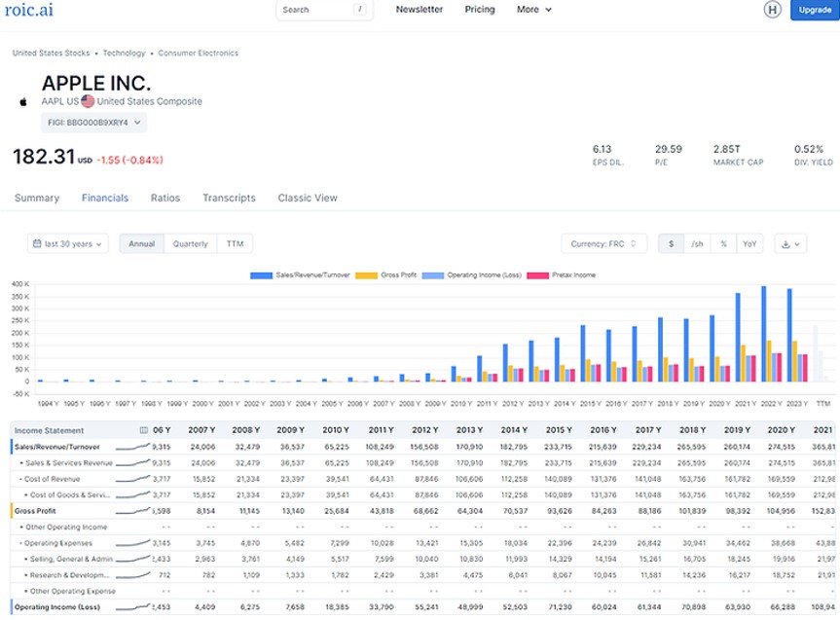Click the 2022 Y revenue bar in chart
The width and height of the screenshot is (840, 620).
point(763,334)
